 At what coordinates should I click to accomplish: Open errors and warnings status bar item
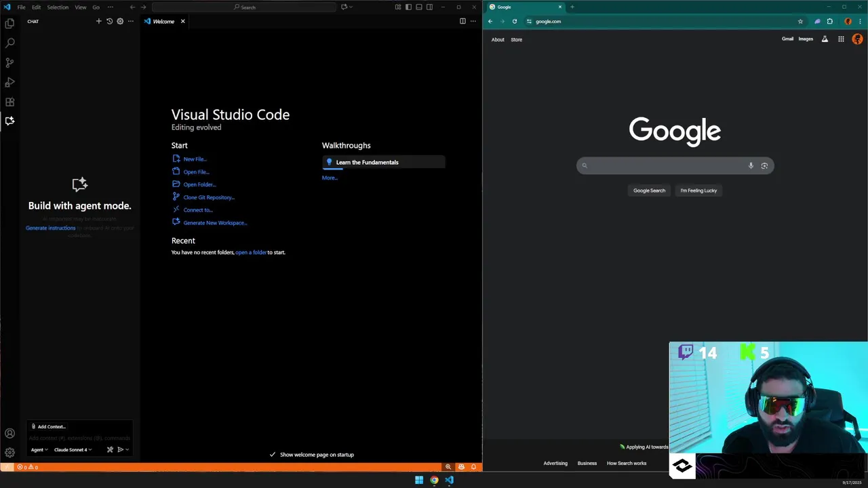pyautogui.click(x=28, y=467)
